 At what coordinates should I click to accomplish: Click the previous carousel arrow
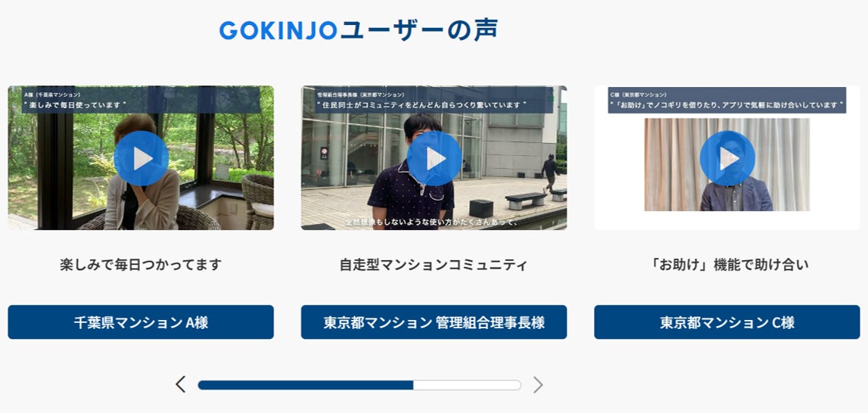(x=180, y=384)
